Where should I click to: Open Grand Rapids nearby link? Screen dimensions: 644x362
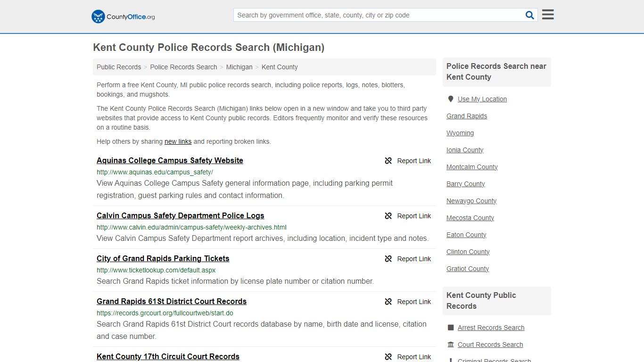point(467,116)
